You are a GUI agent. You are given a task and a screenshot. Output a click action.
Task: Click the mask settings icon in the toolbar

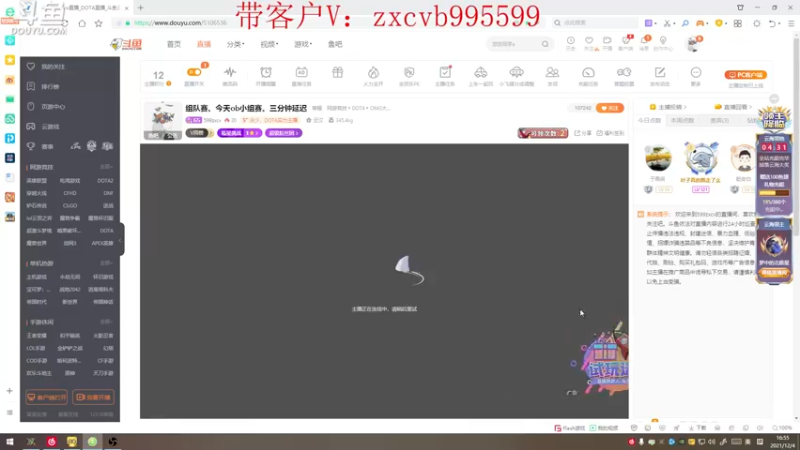pyautogui.click(x=624, y=72)
